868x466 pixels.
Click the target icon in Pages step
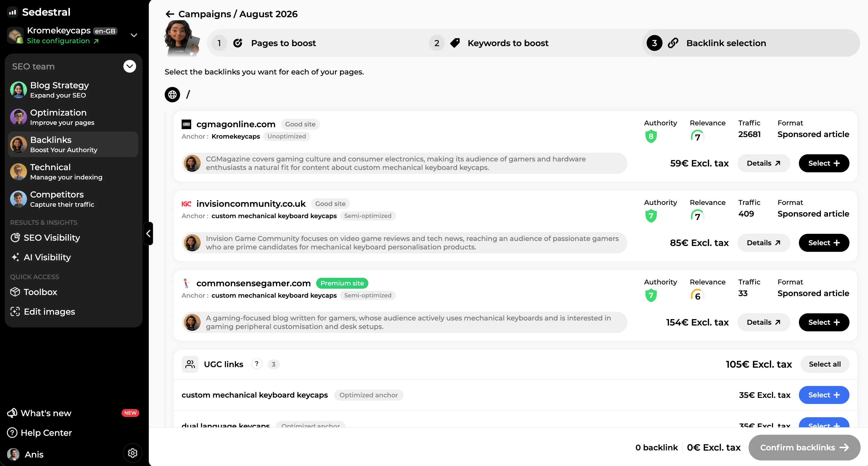click(x=238, y=43)
